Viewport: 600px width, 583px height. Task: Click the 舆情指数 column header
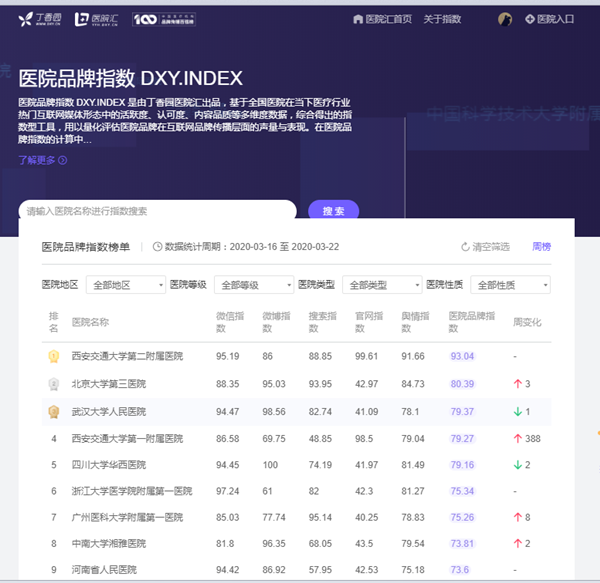pos(415,322)
